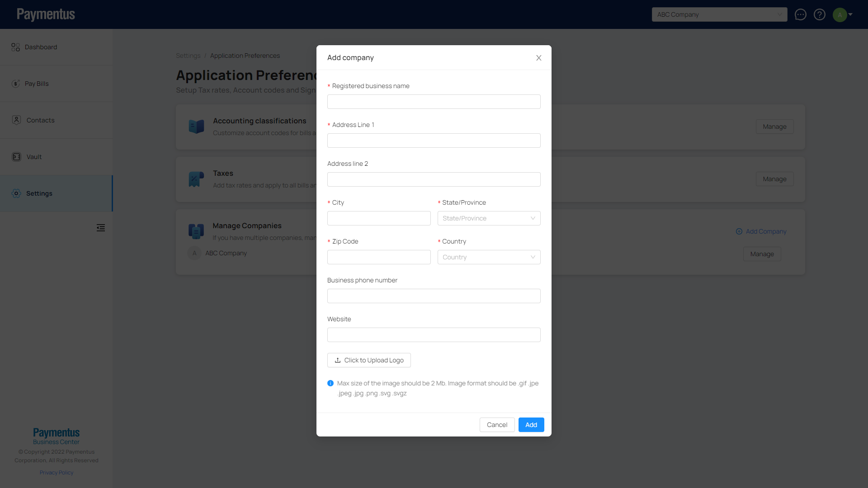Click the user avatar icon
This screenshot has width=868, height=488.
point(840,14)
